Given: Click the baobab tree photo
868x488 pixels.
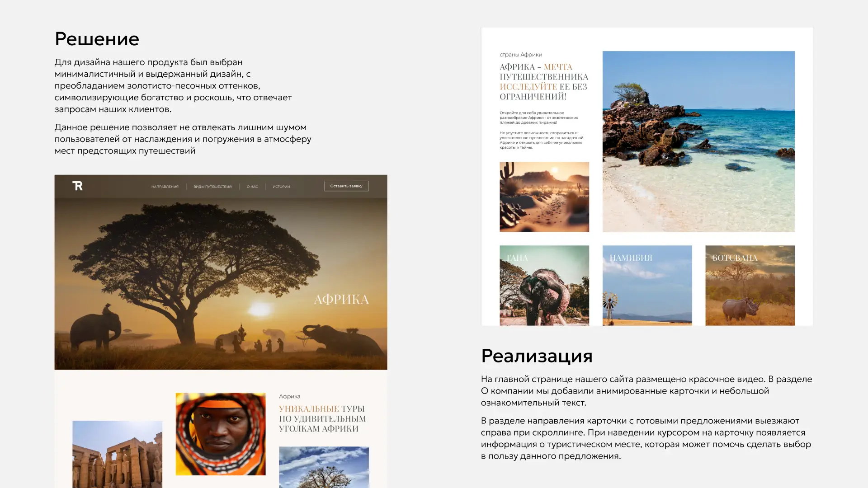Looking at the screenshot, I should click(324, 467).
